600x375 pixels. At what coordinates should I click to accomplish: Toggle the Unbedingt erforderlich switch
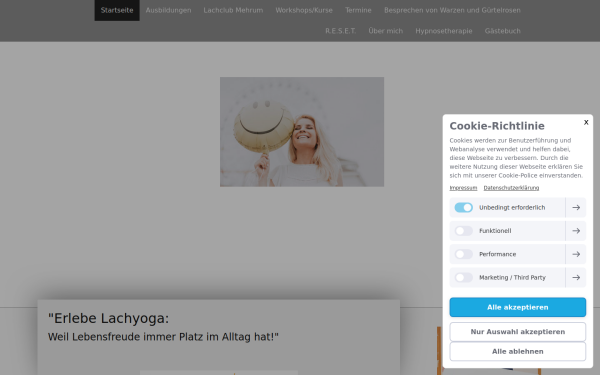pyautogui.click(x=463, y=207)
